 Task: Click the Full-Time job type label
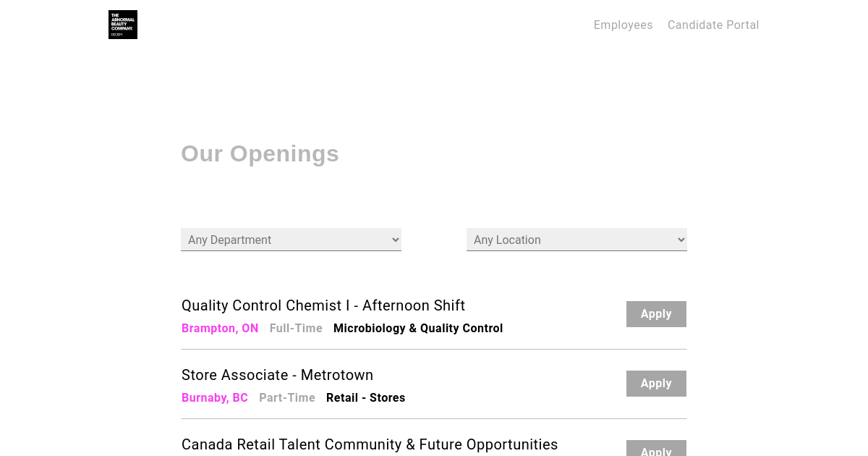coord(296,328)
